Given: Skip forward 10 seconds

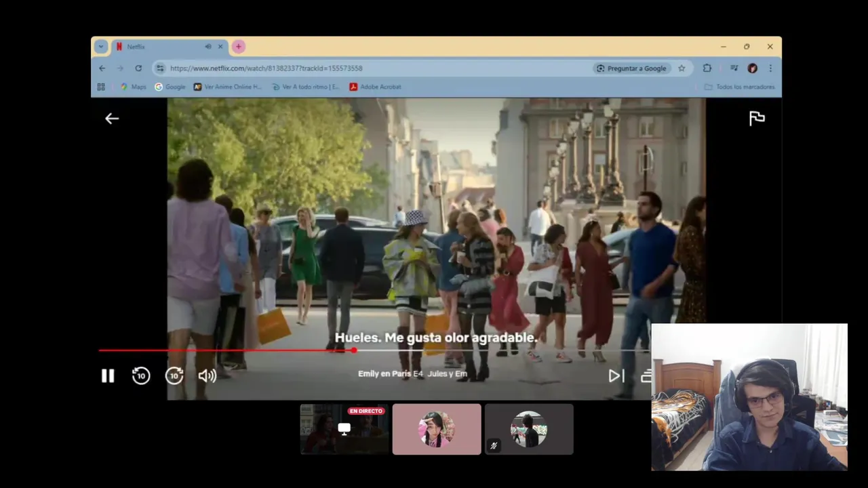Looking at the screenshot, I should coord(174,375).
